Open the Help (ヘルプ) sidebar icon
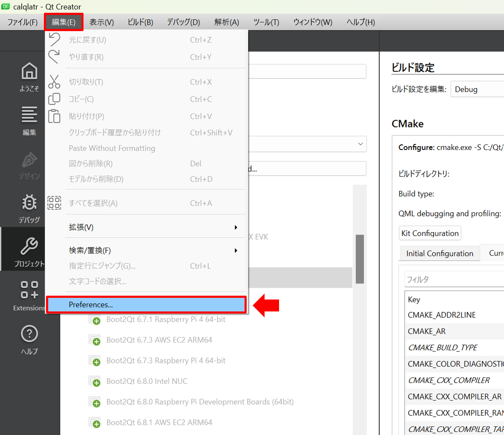The height and width of the screenshot is (435, 504). tap(29, 340)
